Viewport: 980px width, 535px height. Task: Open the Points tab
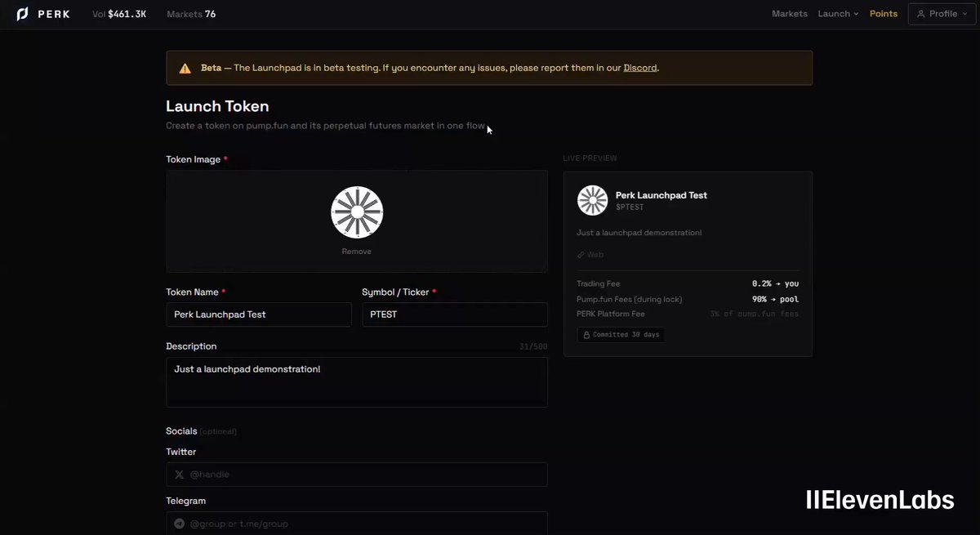[883, 14]
